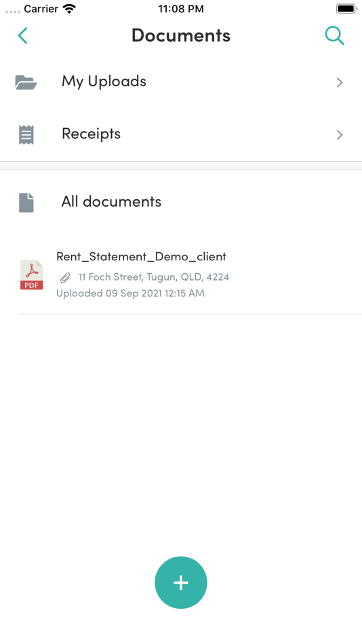Screen dimensions: 362x644
Task: Open the My Uploads label
Action: (x=104, y=82)
